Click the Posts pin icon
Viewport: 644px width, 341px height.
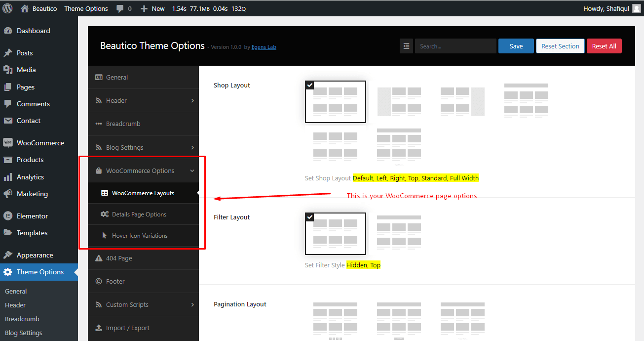click(8, 53)
